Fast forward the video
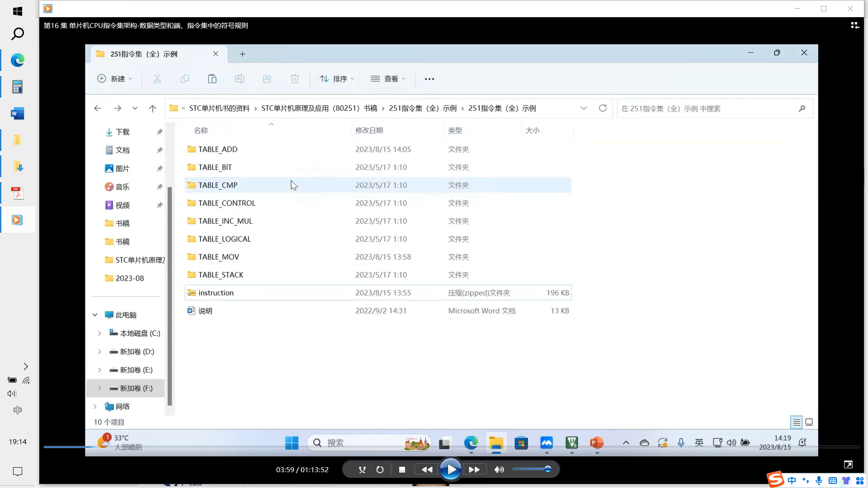This screenshot has width=868, height=488. 474,470
